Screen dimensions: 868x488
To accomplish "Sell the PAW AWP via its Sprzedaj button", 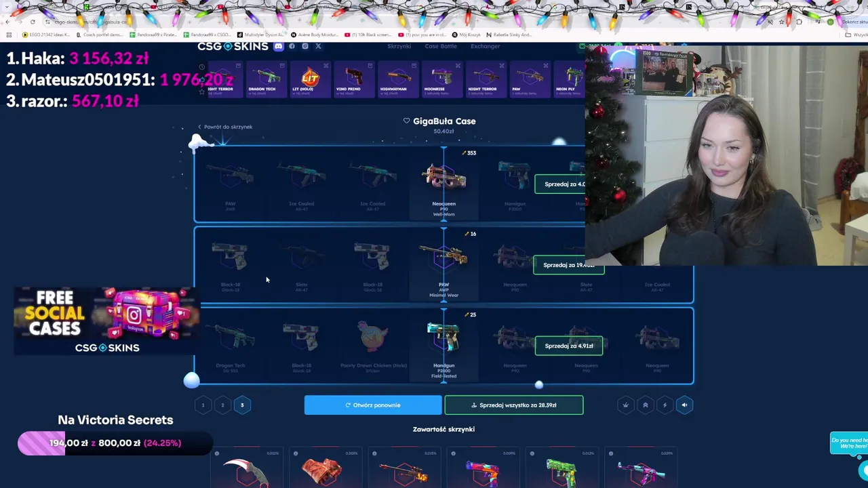I will tap(569, 265).
